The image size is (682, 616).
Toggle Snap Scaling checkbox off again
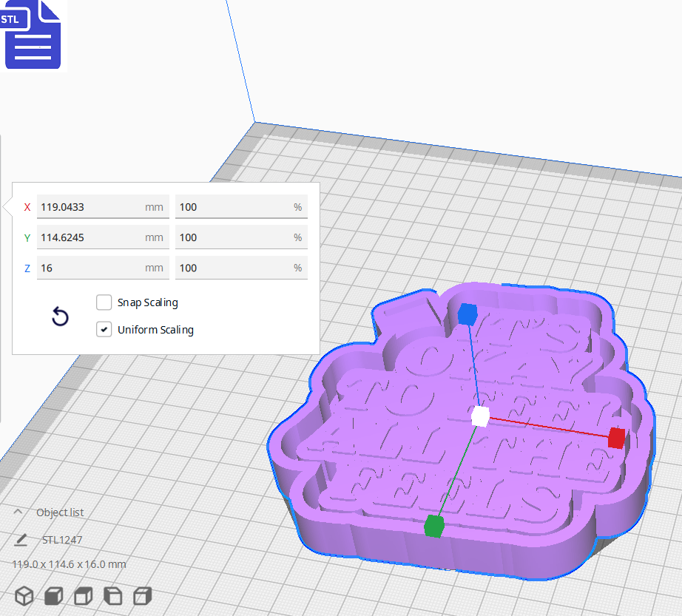click(x=104, y=302)
